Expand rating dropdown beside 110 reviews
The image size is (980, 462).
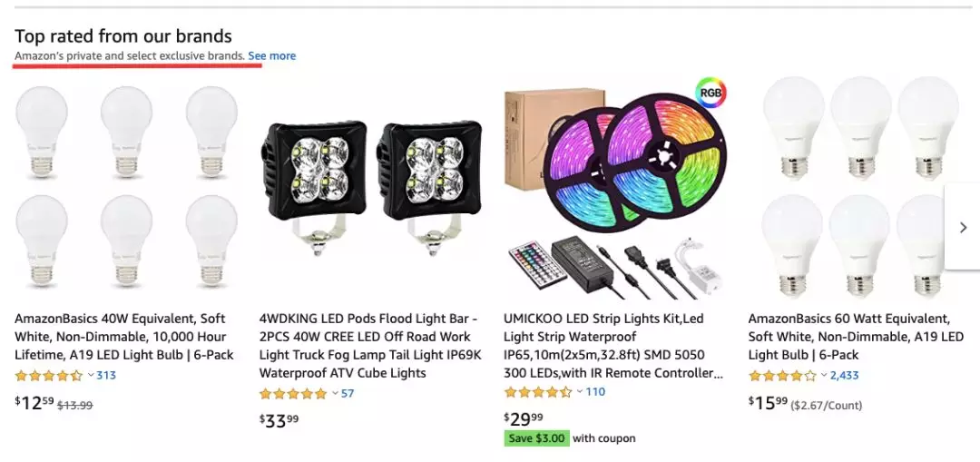(x=580, y=392)
